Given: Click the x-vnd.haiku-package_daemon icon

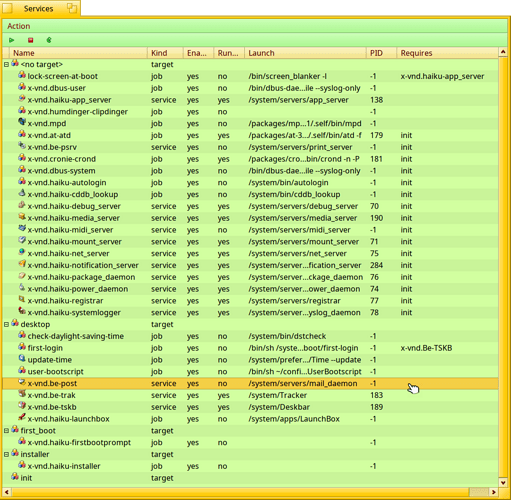Looking at the screenshot, I should pos(22,276).
